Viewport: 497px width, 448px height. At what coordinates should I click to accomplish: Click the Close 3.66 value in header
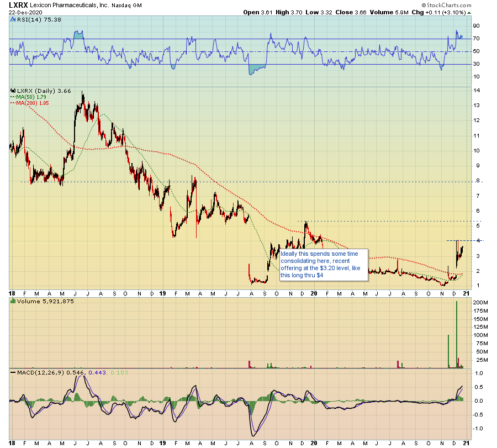coord(351,12)
